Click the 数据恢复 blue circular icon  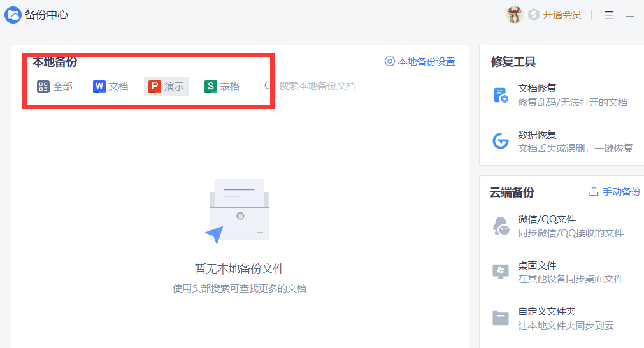tap(501, 141)
